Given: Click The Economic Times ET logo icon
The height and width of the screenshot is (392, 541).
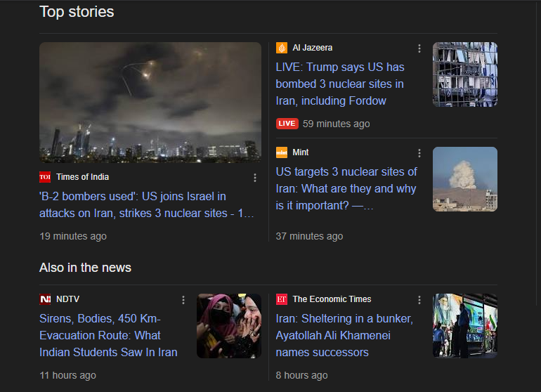Looking at the screenshot, I should pyautogui.click(x=282, y=299).
